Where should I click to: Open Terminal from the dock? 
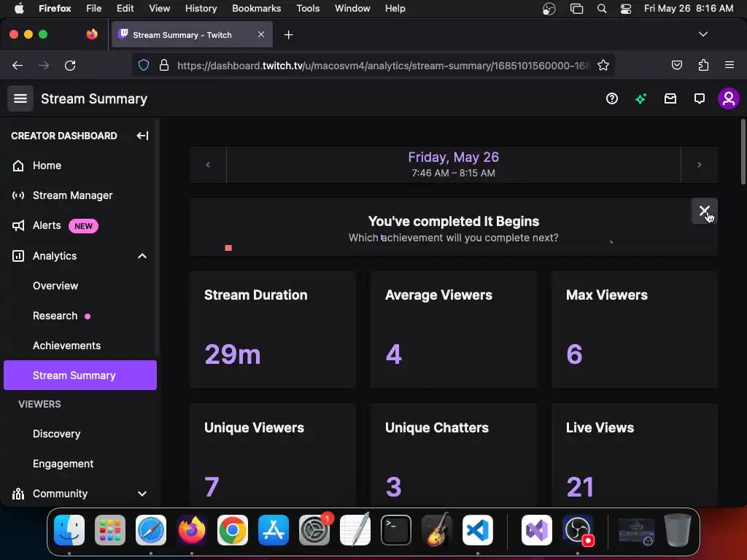tap(396, 530)
